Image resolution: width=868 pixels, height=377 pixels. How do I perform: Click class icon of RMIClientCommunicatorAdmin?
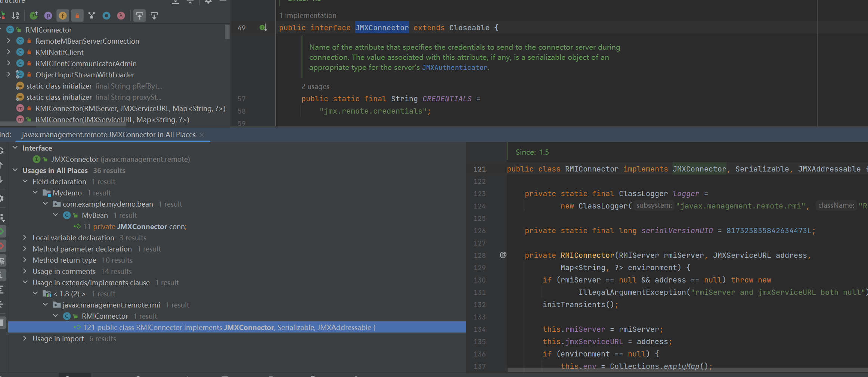(x=20, y=64)
